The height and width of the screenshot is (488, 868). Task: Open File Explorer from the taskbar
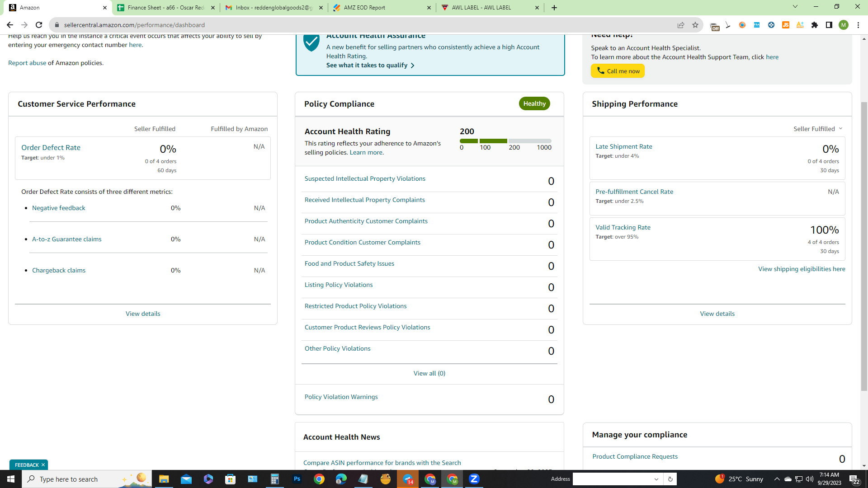pos(164,479)
